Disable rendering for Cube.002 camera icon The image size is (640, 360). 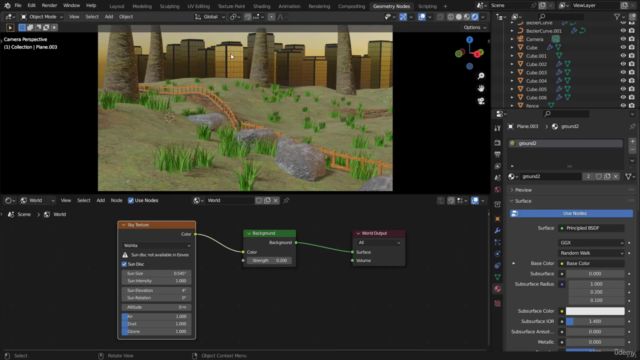[632, 64]
